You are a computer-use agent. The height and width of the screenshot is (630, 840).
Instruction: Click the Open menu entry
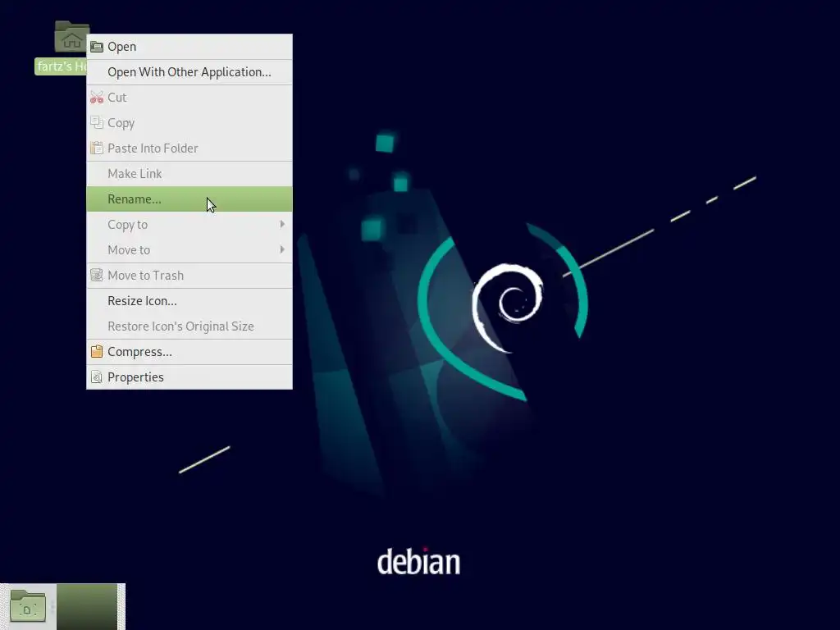click(189, 47)
